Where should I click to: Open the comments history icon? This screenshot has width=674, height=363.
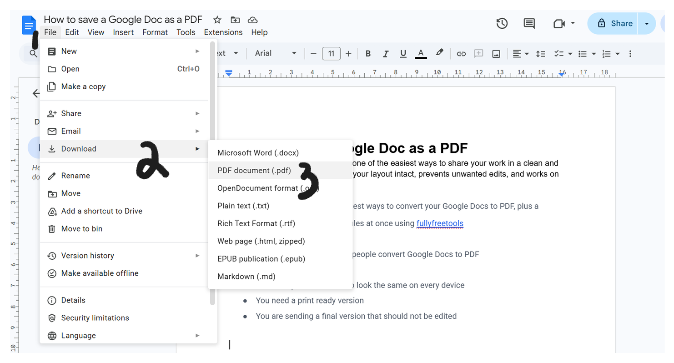529,23
